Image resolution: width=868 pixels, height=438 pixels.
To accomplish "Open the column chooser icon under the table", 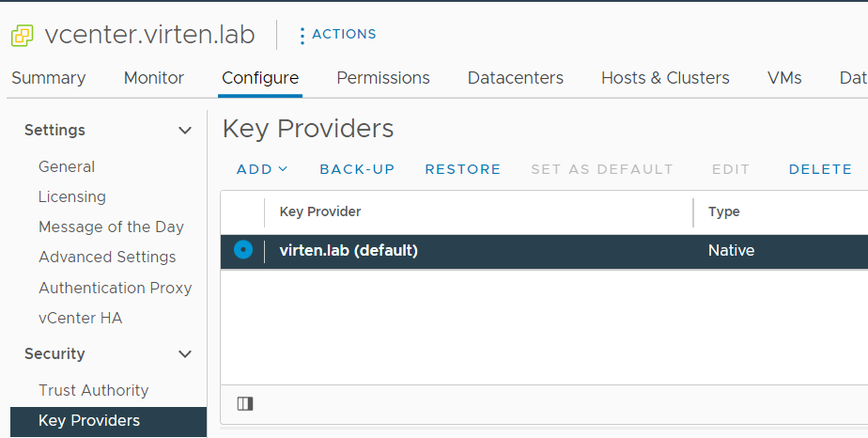I will click(x=244, y=404).
